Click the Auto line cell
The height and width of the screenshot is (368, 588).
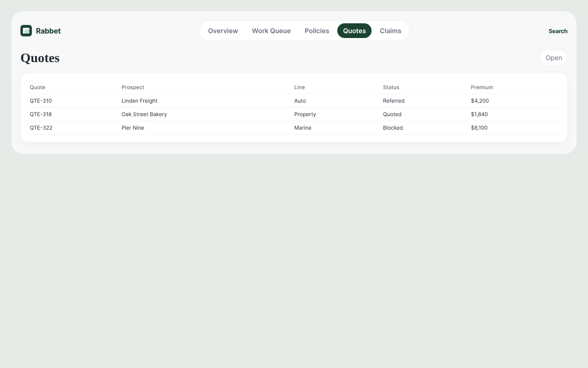[300, 101]
